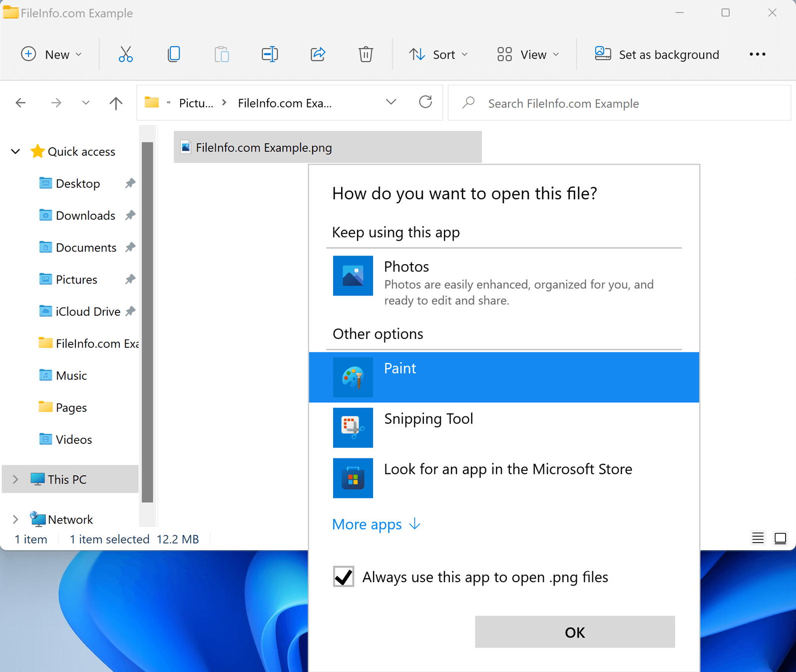This screenshot has width=796, height=672.
Task: Click FileInfo.com Exa... breadcrumb segment
Action: click(x=285, y=103)
